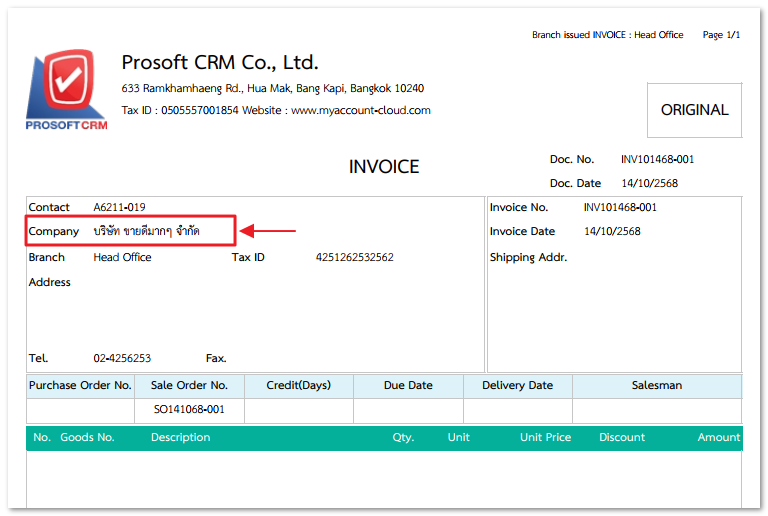Click the Salesman column header
This screenshot has width=768, height=516.
coord(656,385)
